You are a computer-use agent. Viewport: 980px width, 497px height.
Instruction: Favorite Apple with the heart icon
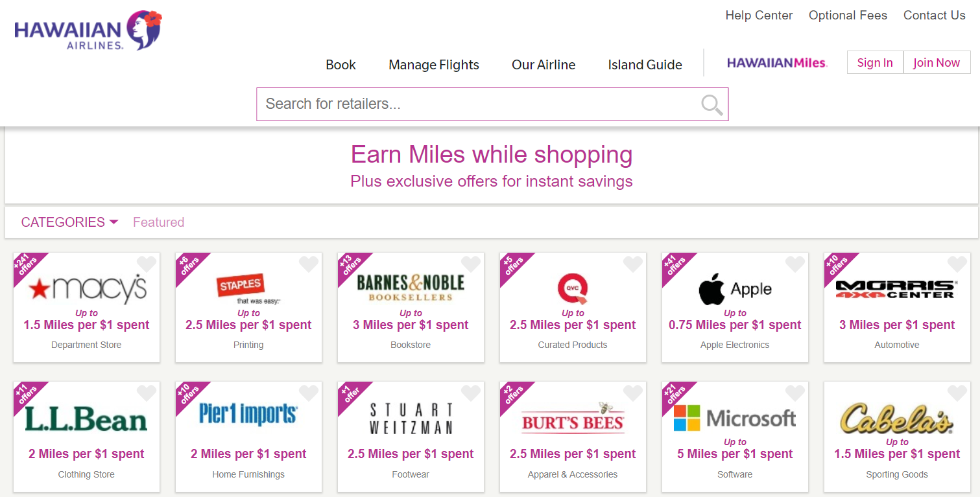(x=795, y=264)
